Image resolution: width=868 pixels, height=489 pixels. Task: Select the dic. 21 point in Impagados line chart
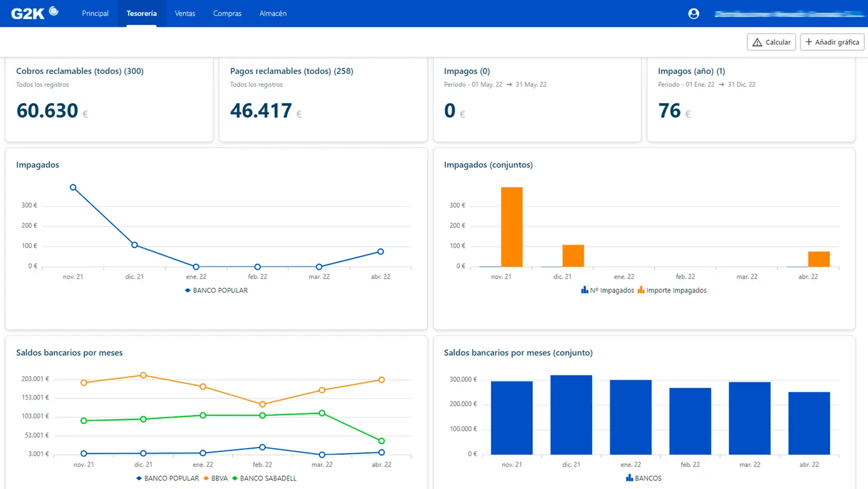tap(135, 245)
